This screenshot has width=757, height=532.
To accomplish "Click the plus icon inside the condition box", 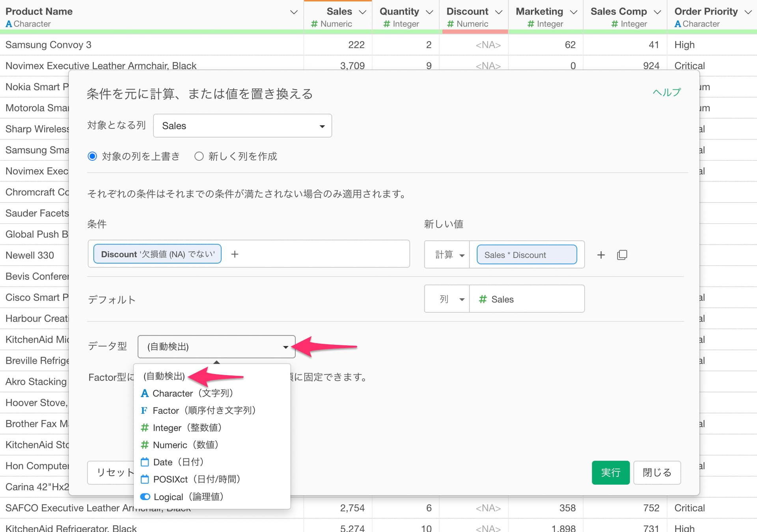I will (235, 254).
